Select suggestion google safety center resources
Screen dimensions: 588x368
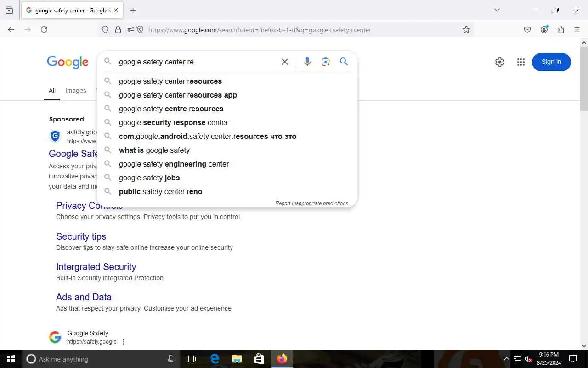227,81
